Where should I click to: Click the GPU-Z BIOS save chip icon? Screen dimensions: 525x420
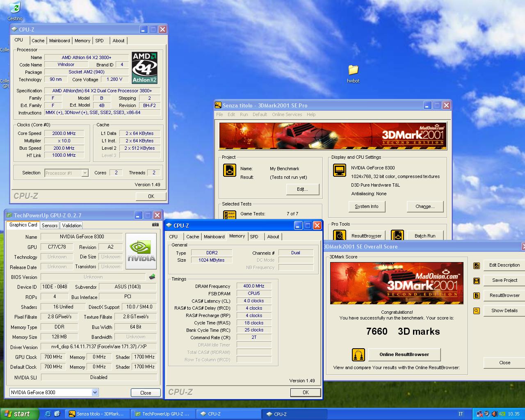point(152,277)
